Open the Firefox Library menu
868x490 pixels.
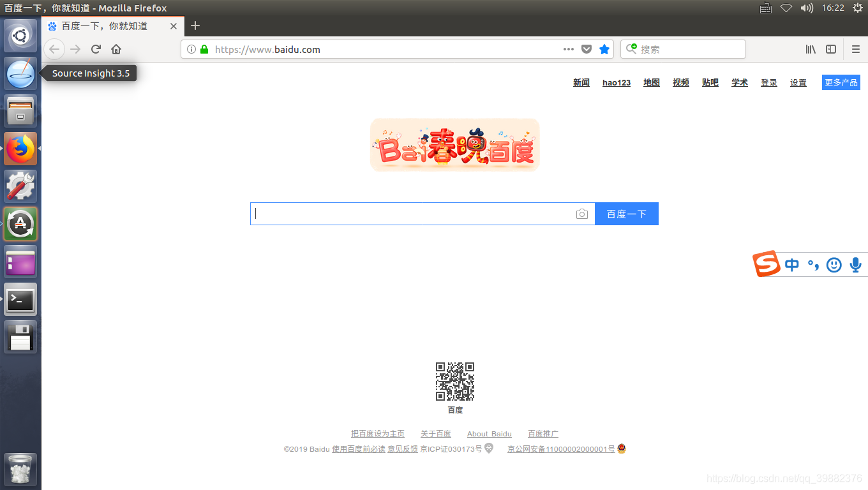pos(811,49)
